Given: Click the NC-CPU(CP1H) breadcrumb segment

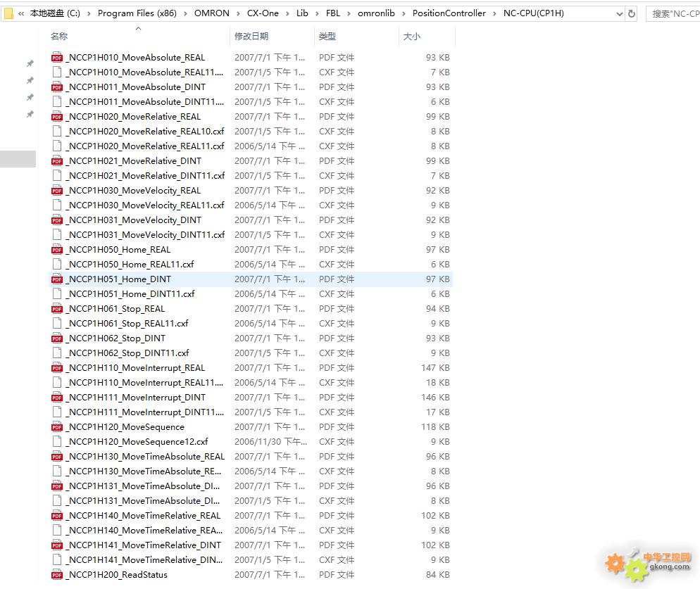Looking at the screenshot, I should click(x=534, y=13).
